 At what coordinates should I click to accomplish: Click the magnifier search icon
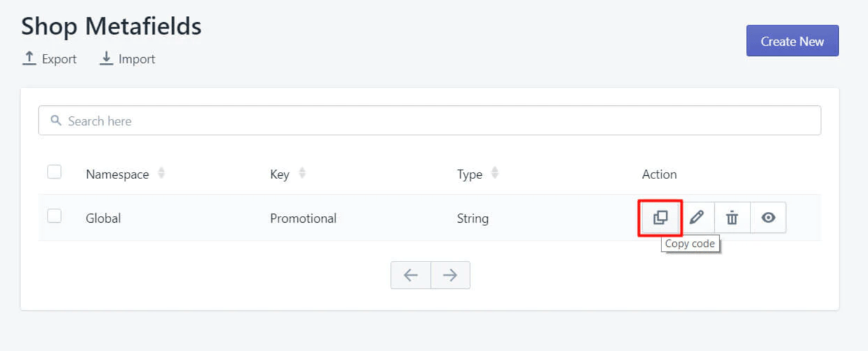(56, 121)
